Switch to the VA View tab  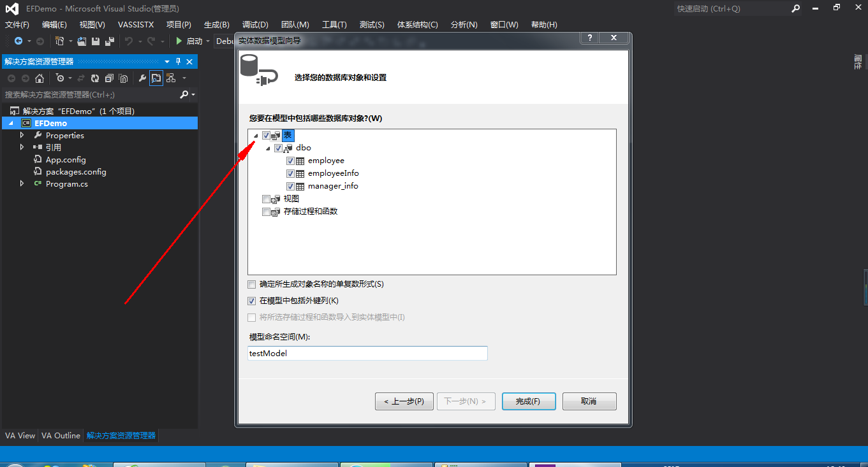tap(20, 436)
